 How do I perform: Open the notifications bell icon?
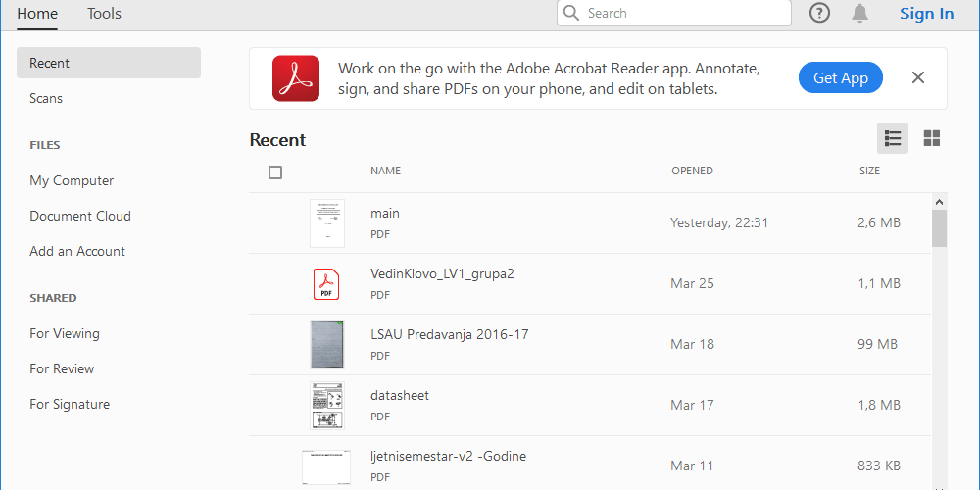860,13
